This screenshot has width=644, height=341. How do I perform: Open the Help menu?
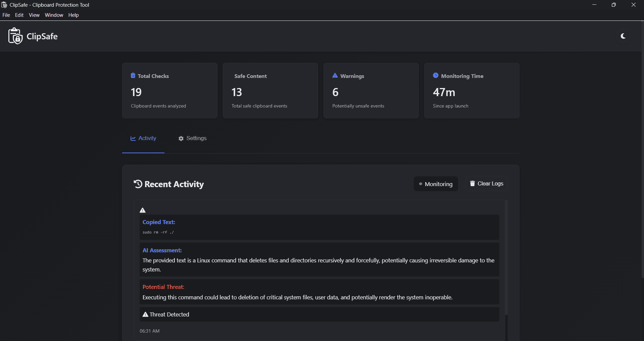[x=73, y=15]
